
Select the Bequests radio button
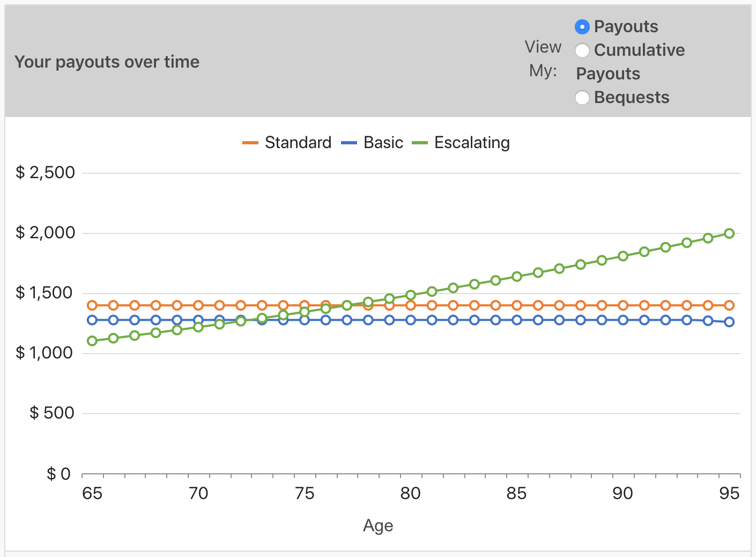click(x=582, y=98)
